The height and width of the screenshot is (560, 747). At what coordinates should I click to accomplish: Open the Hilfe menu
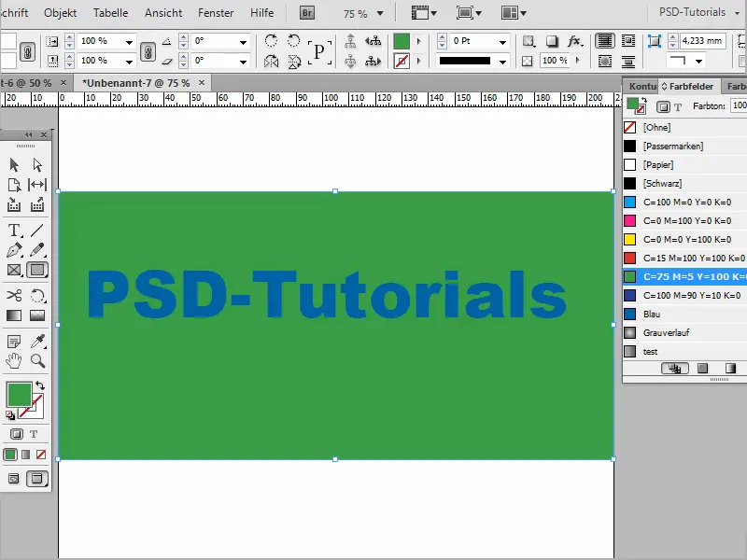point(262,13)
